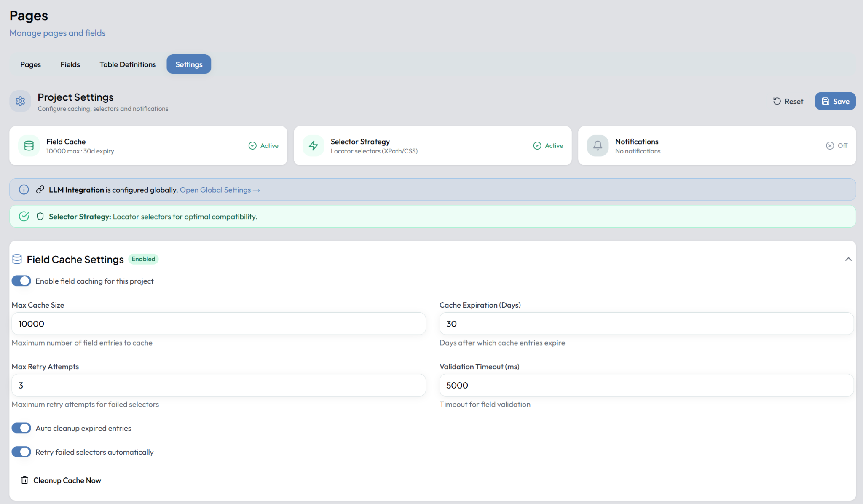Click the info icon in LLM banner
This screenshot has height=504, width=863.
click(x=24, y=190)
